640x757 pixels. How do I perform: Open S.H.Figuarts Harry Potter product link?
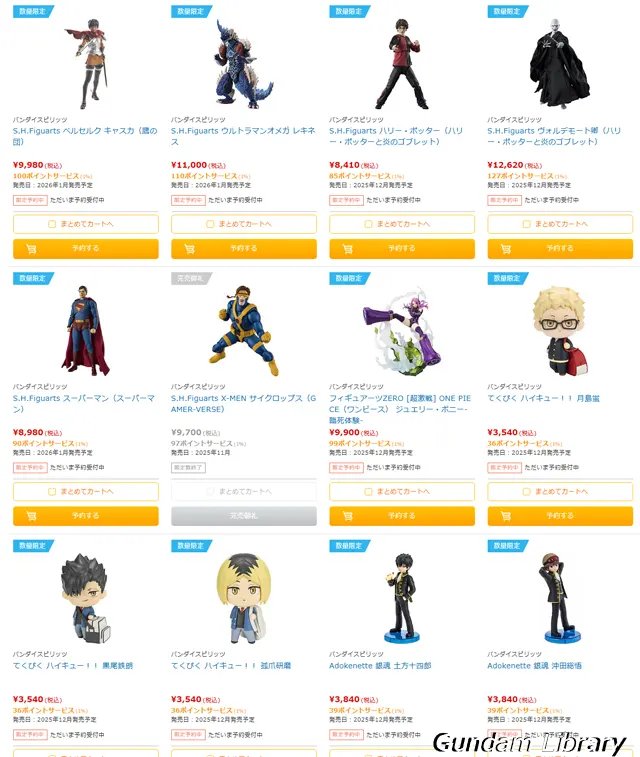[x=396, y=136]
